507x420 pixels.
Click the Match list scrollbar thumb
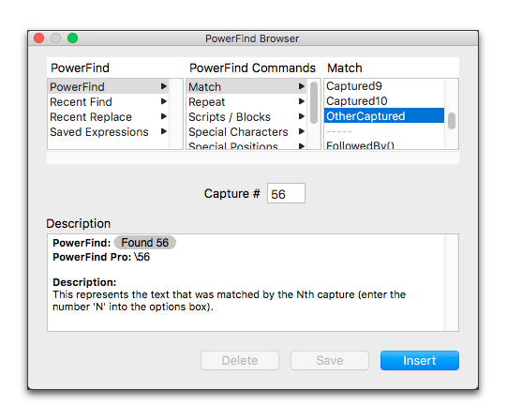click(x=452, y=121)
